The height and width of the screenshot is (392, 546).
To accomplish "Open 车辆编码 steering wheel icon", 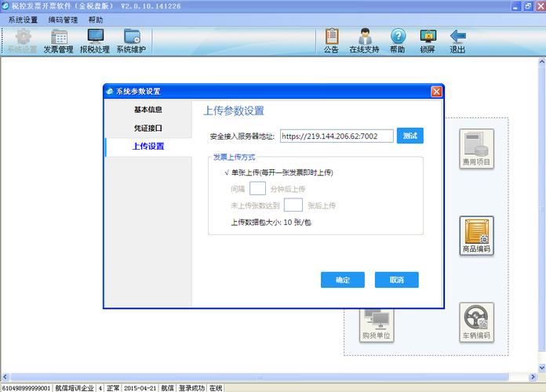I will (x=476, y=322).
